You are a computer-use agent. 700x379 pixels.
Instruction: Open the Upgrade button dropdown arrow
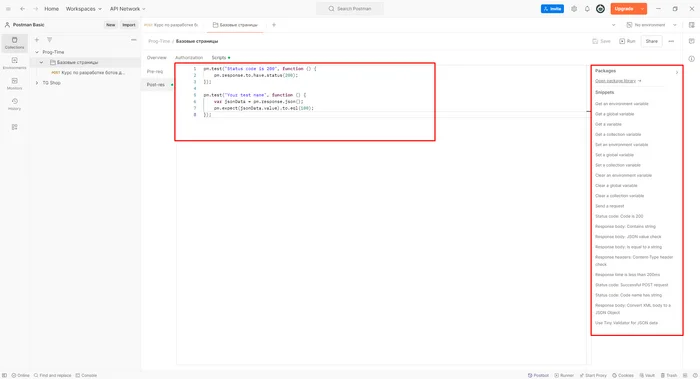point(642,9)
